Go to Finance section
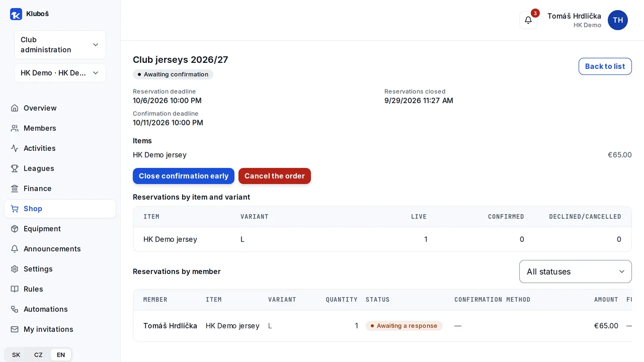The image size is (644, 362). 60,189
